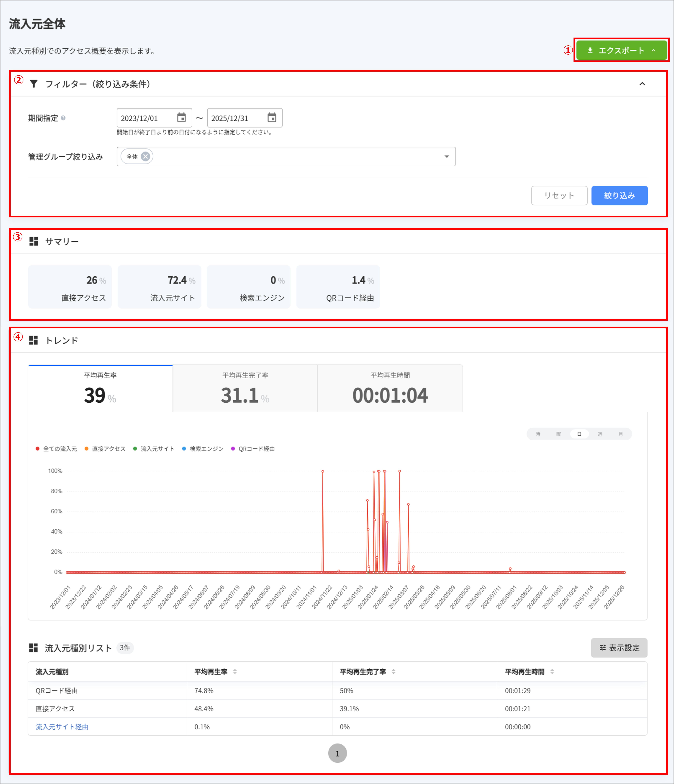The width and height of the screenshot is (674, 784).
Task: Open the end date calendar picker
Action: (x=272, y=118)
